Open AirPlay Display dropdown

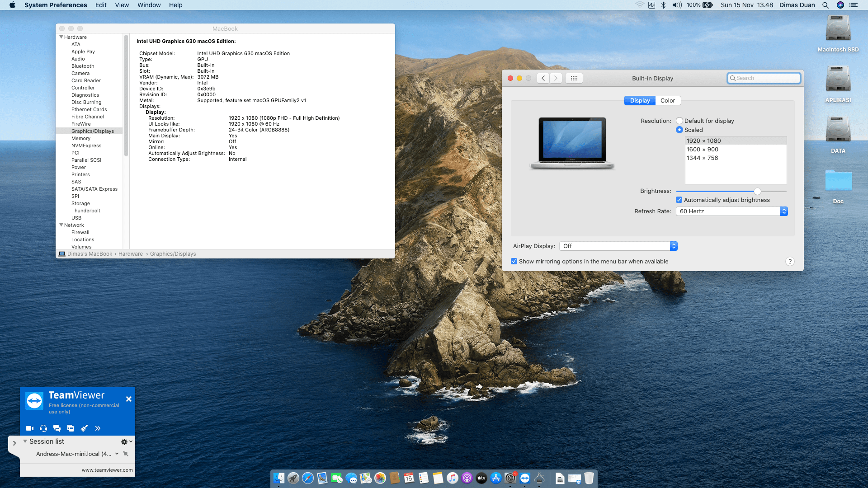618,246
